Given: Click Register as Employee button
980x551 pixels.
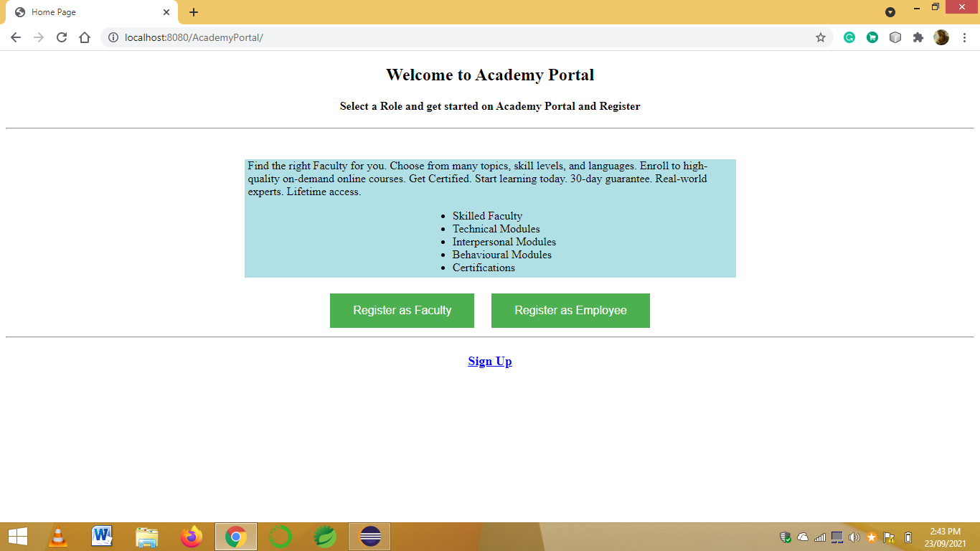Looking at the screenshot, I should coord(570,311).
